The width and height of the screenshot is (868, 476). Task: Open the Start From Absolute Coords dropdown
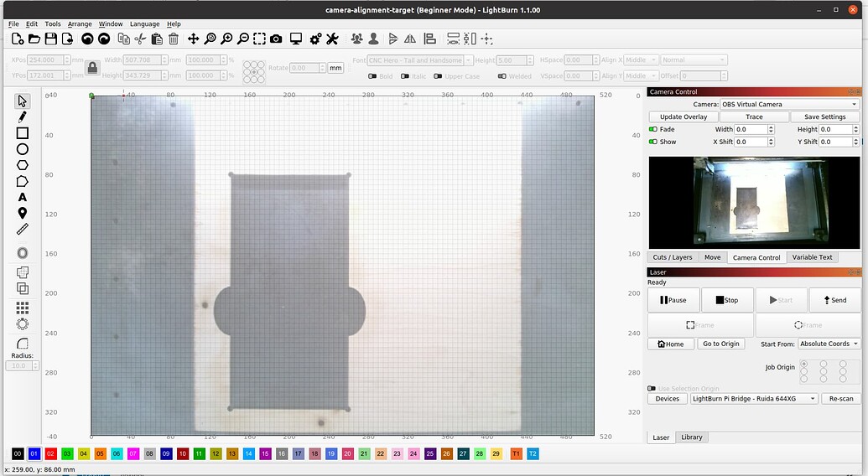829,344
